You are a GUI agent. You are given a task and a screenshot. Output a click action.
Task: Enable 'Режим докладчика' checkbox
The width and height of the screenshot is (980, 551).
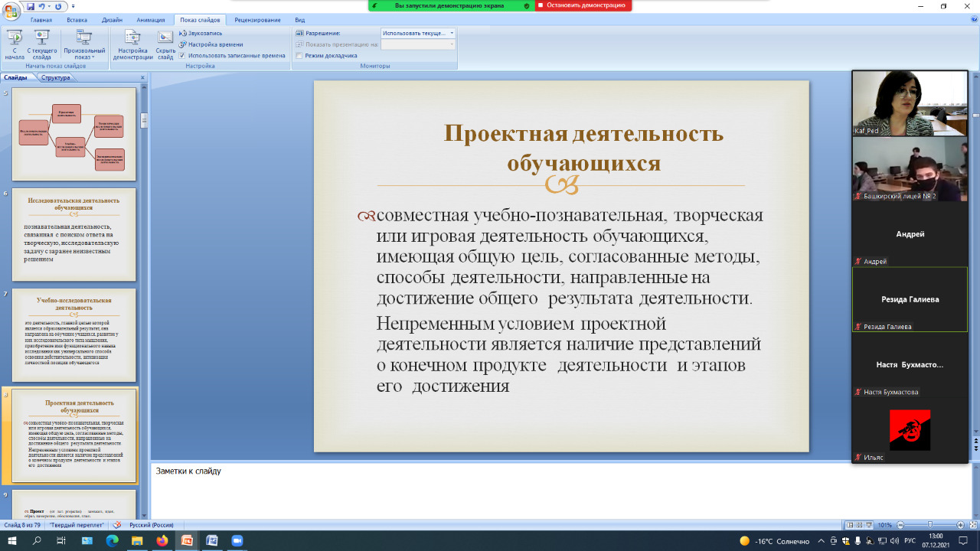(299, 55)
